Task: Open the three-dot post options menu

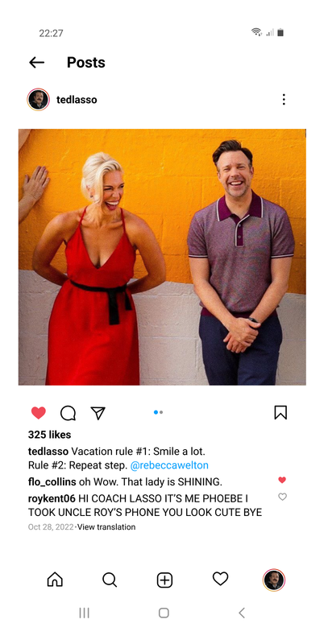Action: [284, 99]
